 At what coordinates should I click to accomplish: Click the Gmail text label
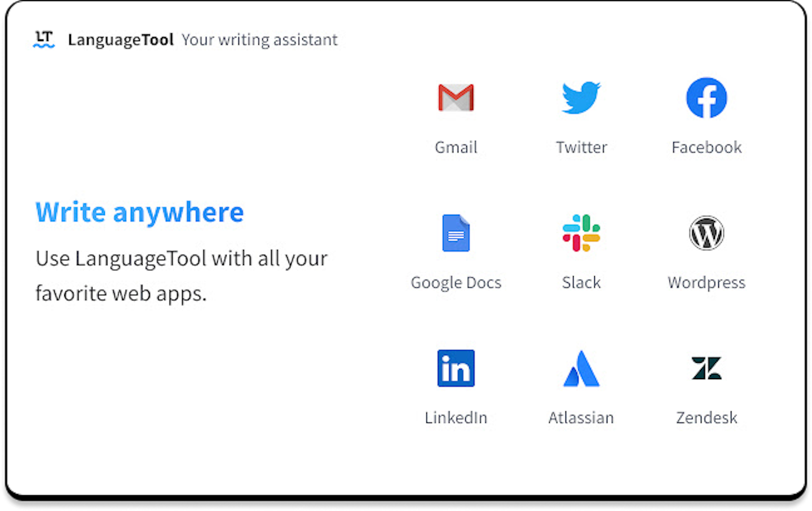coord(456,148)
